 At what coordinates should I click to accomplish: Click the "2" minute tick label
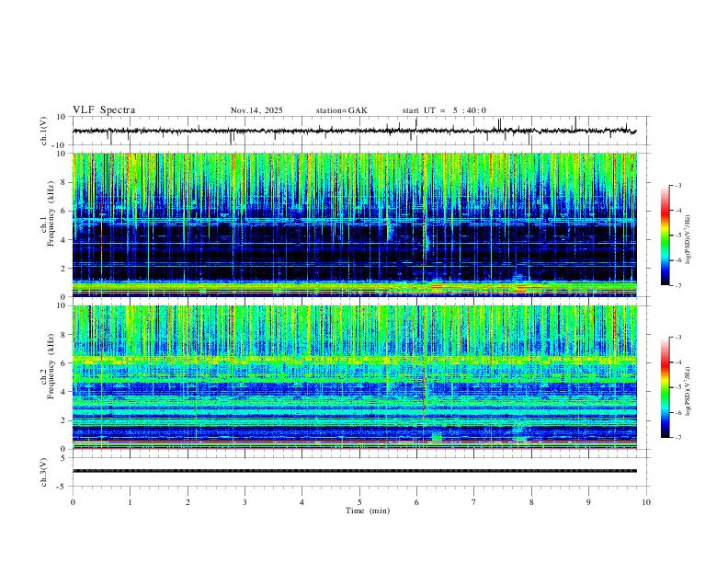coord(188,502)
